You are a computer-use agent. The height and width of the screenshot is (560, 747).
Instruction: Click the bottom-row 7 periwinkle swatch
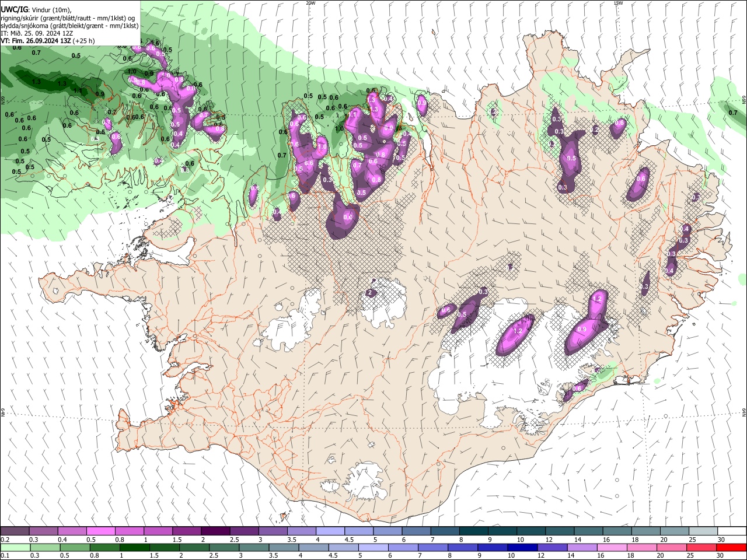tap(432, 548)
